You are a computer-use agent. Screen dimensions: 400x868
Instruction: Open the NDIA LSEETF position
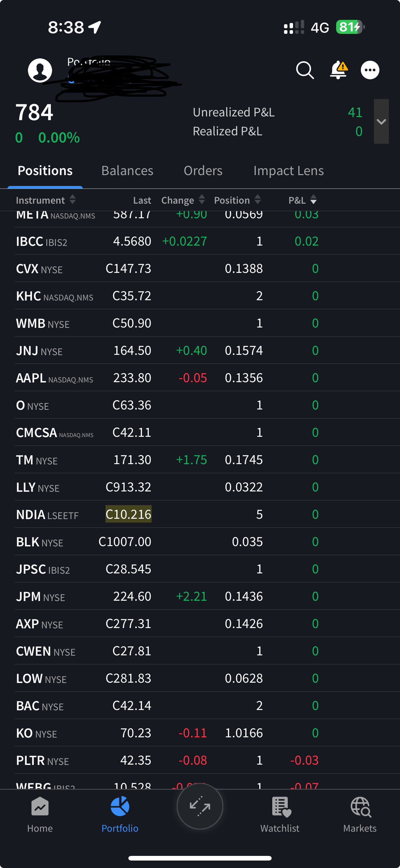tap(200, 514)
